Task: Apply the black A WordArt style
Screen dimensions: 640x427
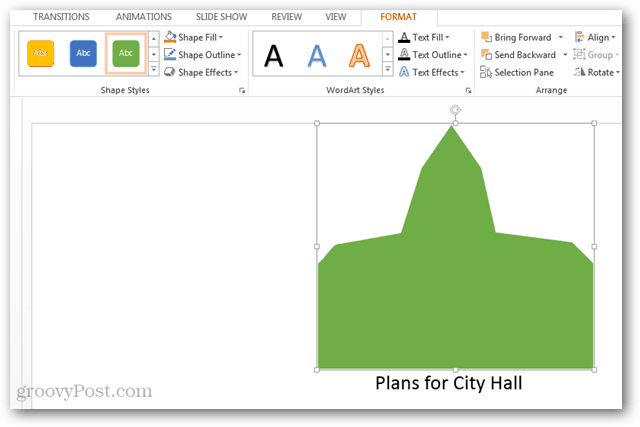Action: pos(273,56)
